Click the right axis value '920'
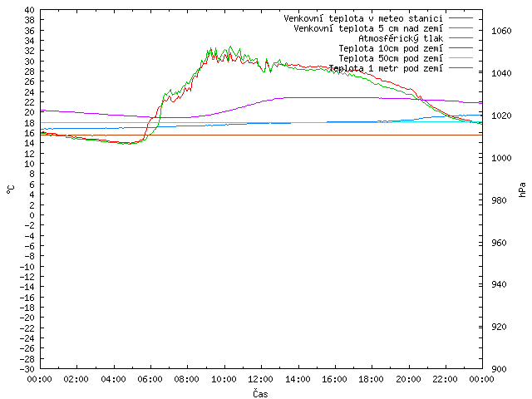The width and height of the screenshot is (532, 399). pyautogui.click(x=499, y=327)
